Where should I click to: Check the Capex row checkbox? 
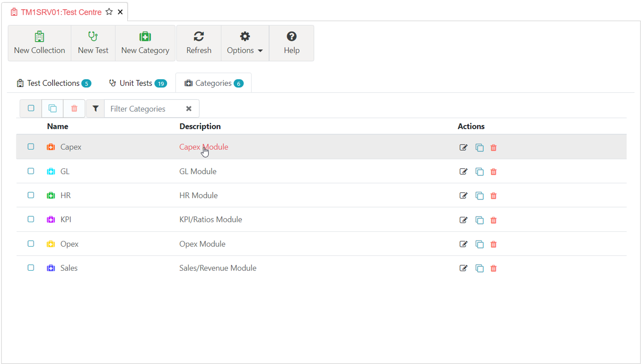click(31, 147)
